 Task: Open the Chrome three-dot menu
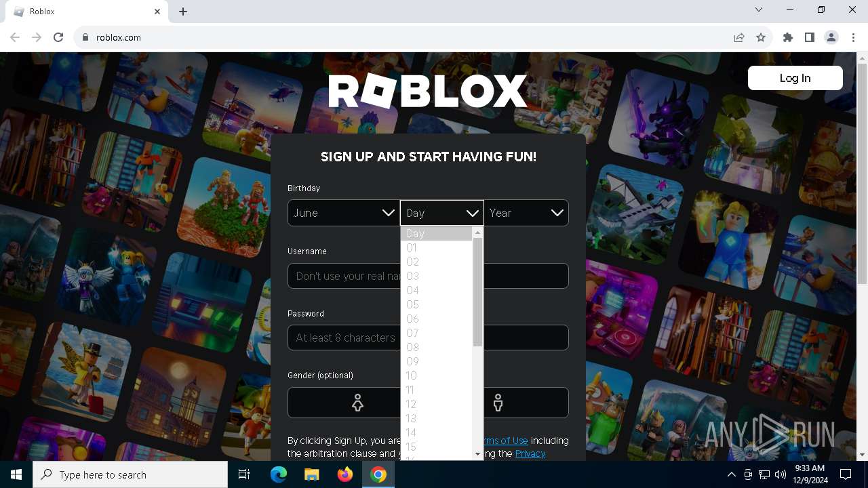point(853,37)
